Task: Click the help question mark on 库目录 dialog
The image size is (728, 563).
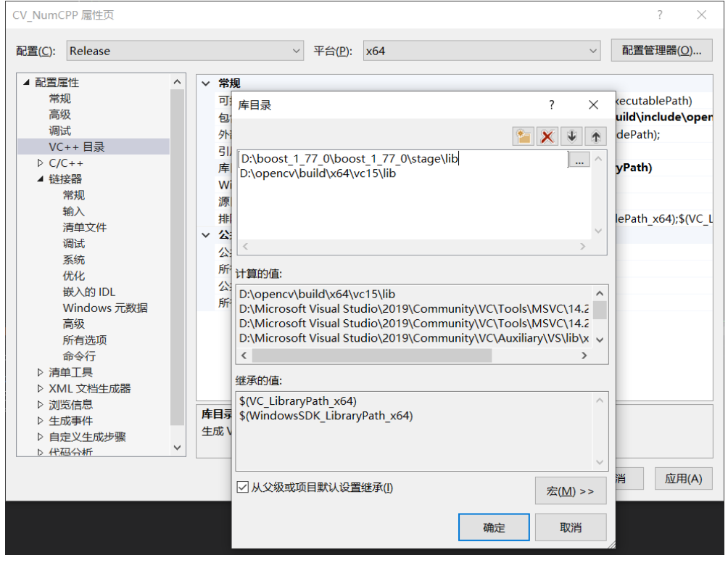Action: [x=551, y=104]
